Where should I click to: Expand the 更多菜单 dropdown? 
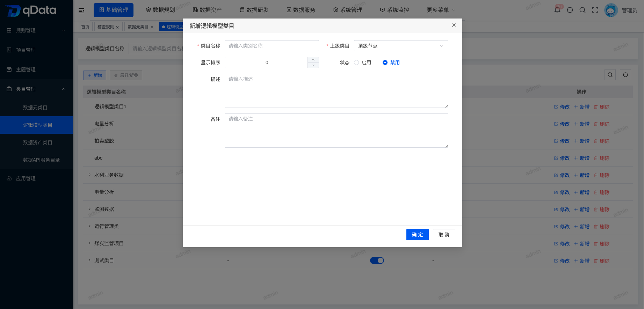pos(441,10)
